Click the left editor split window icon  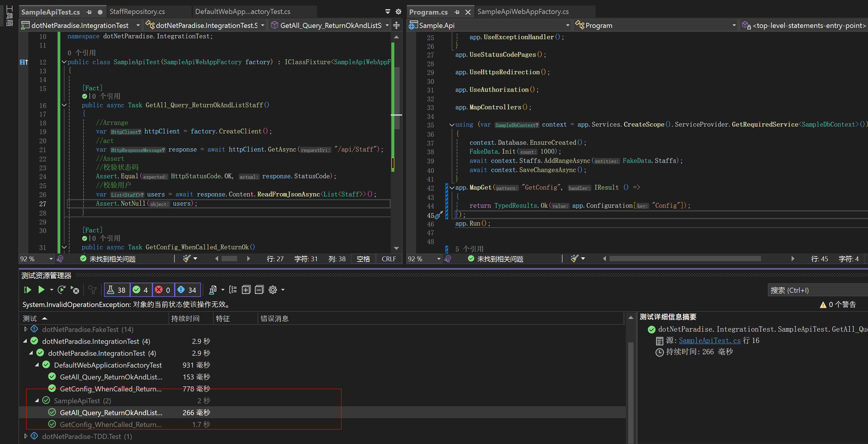coord(396,25)
